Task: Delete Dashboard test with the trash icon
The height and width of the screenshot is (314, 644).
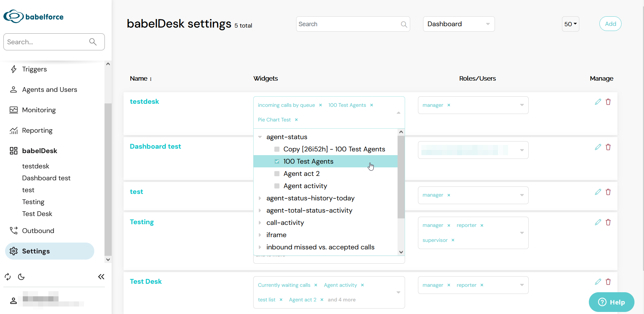Action: (608, 147)
